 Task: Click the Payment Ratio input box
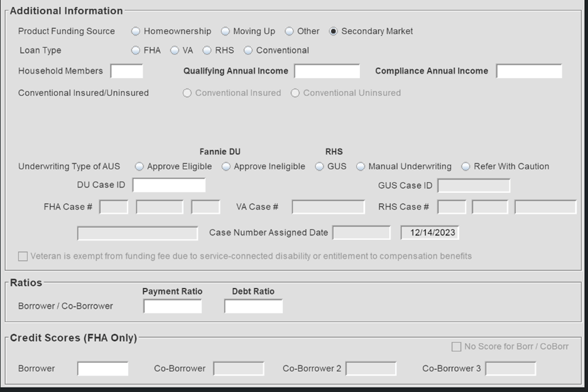[172, 306]
